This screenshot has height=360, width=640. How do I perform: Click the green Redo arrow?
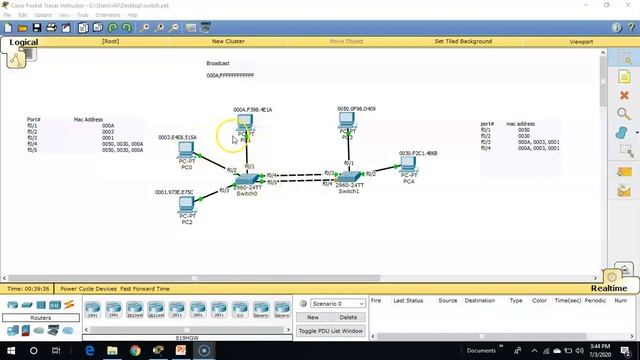click(127, 28)
